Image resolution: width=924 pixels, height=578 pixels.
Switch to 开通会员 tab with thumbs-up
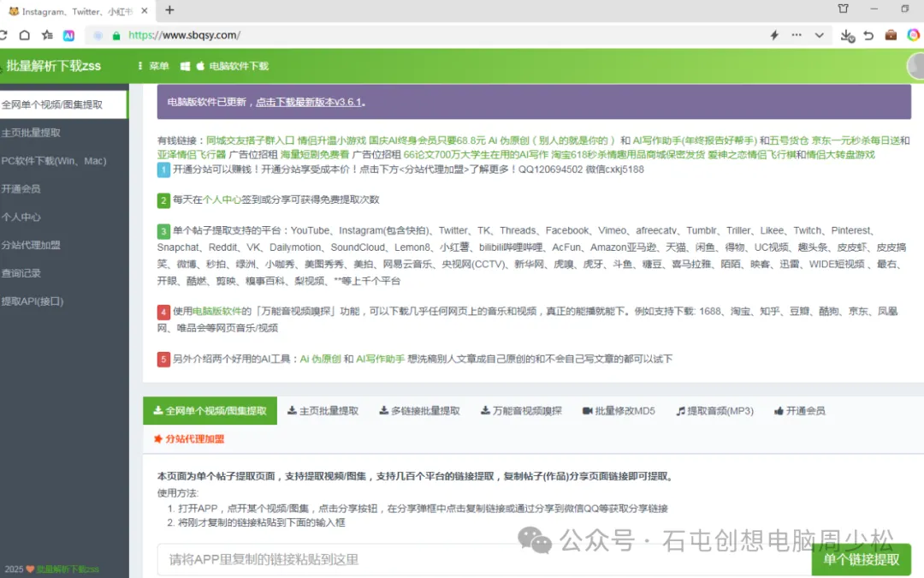click(800, 411)
